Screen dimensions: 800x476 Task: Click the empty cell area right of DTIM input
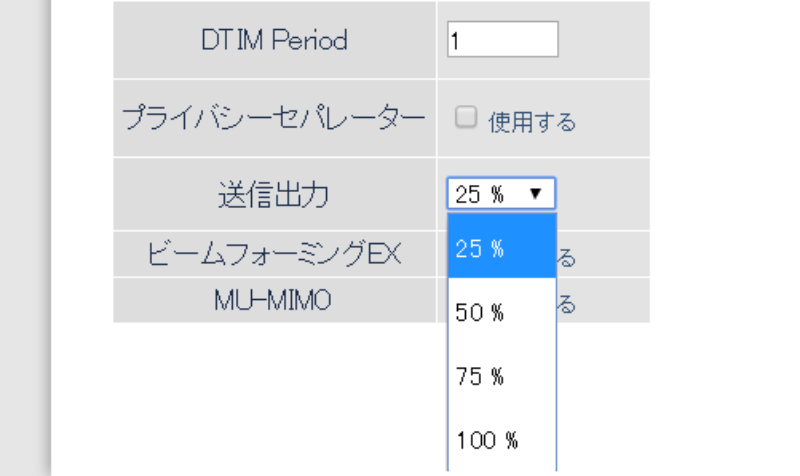pyautogui.click(x=604, y=40)
